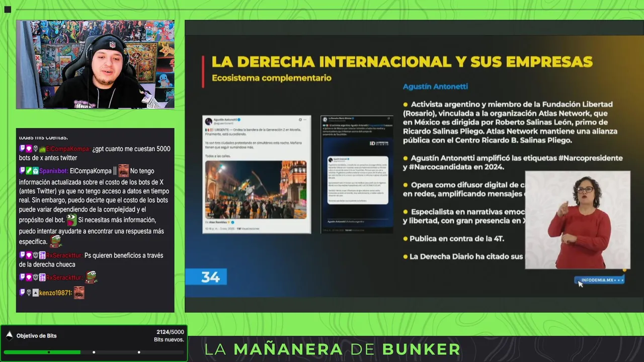
Task: Click the Morelia protest video inside the tweet
Action: click(257, 190)
